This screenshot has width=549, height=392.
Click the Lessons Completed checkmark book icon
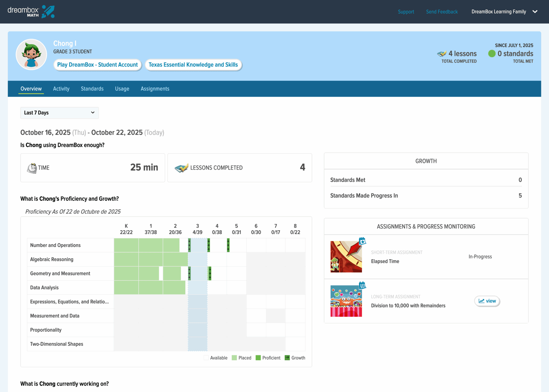[x=181, y=168]
